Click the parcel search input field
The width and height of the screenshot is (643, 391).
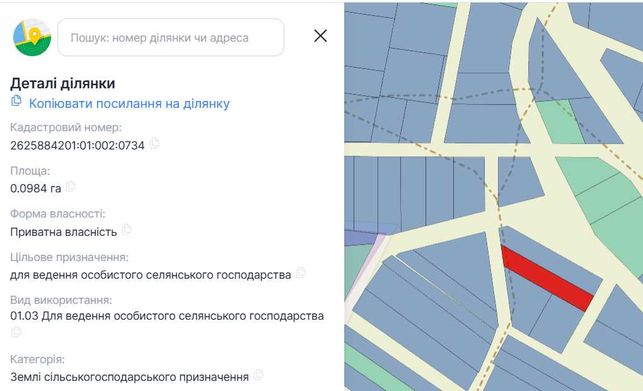[x=171, y=37]
